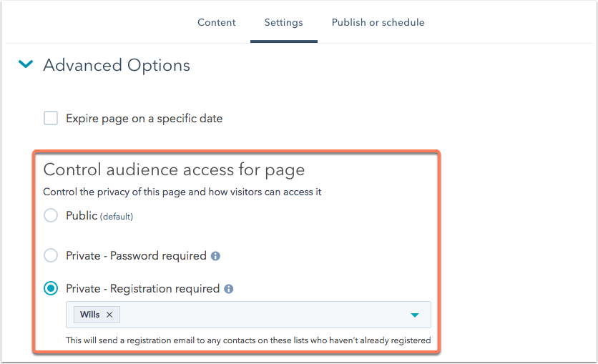Select Private - Registration required radio button
The image size is (598, 364).
coord(51,289)
